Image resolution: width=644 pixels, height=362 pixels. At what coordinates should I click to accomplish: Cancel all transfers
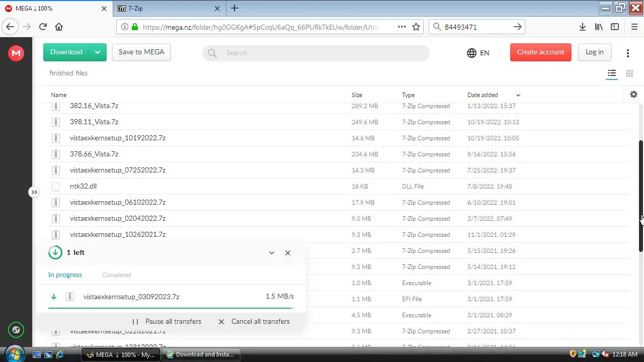254,322
